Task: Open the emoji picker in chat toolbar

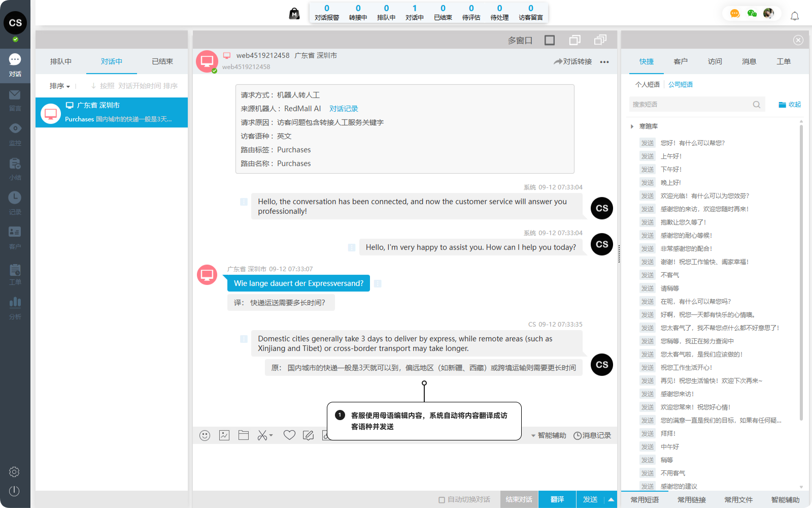Action: pyautogui.click(x=205, y=435)
